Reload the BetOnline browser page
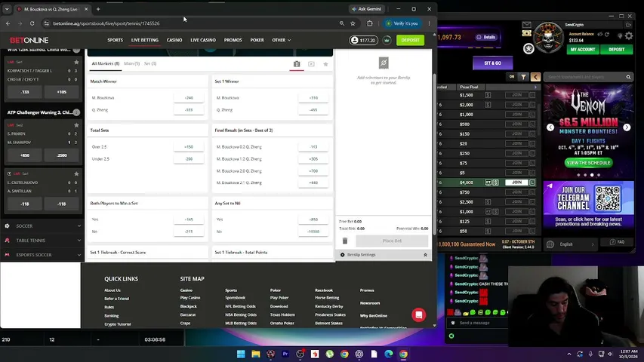The height and width of the screenshot is (362, 644). tap(32, 23)
